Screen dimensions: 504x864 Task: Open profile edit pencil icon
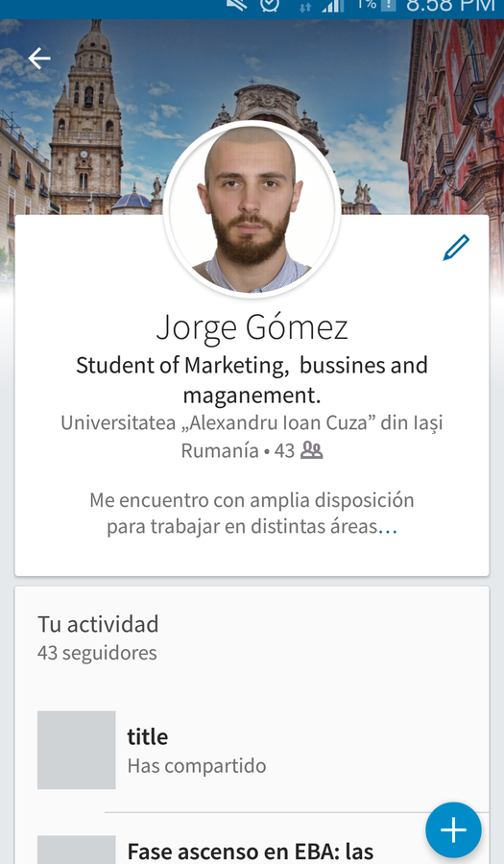pos(456,248)
